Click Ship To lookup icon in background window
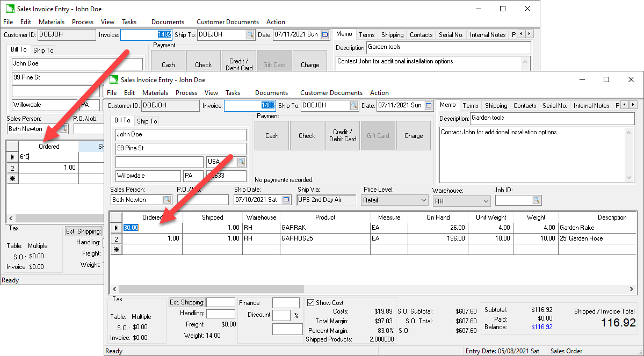 coord(250,35)
